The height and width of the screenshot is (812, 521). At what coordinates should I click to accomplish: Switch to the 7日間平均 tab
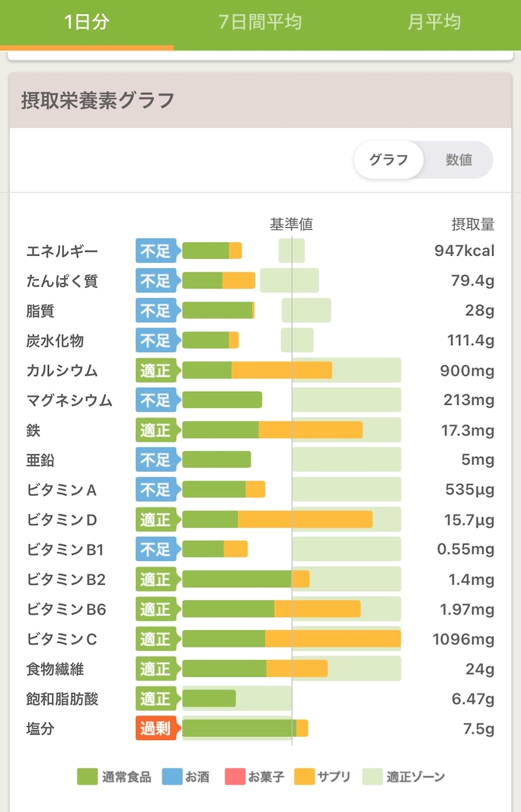tap(260, 23)
